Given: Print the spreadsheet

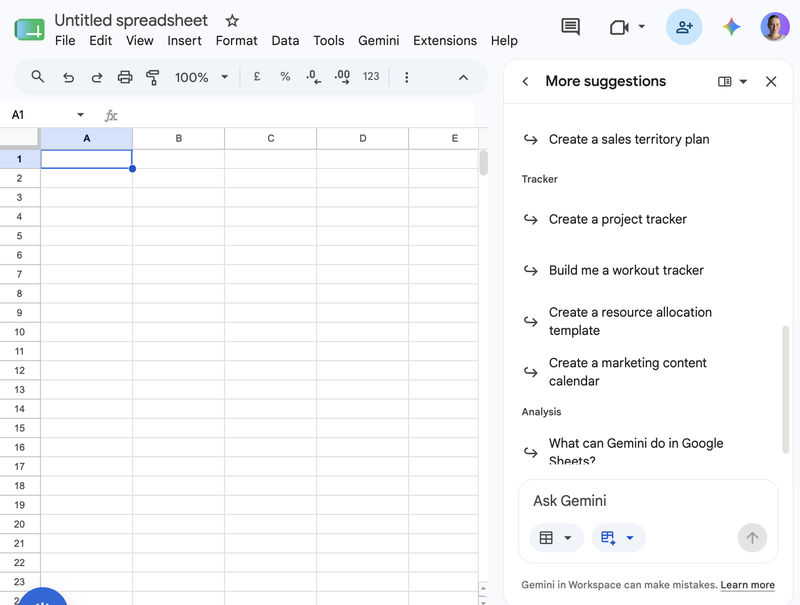Looking at the screenshot, I should click(124, 77).
